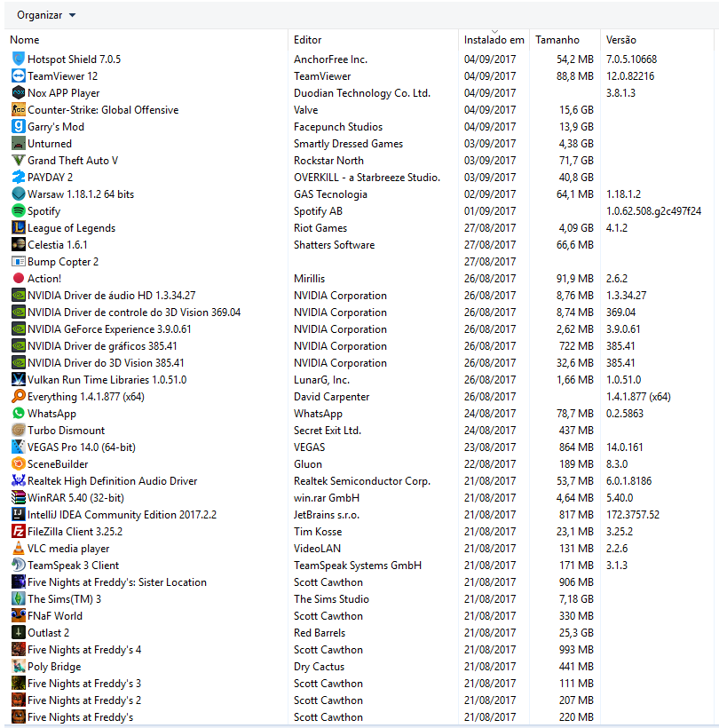Screen dimensions: 719x728
Task: Click the 71,7 GB size value
Action: [x=576, y=160]
